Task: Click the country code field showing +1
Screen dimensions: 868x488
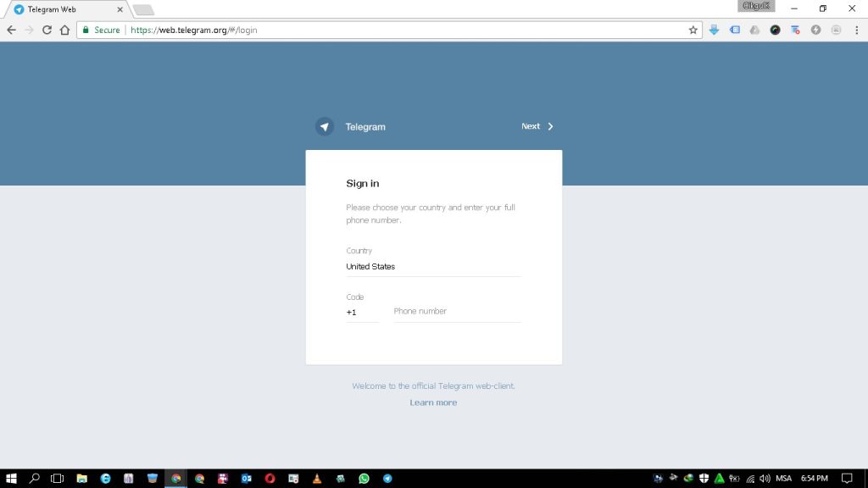Action: point(362,313)
